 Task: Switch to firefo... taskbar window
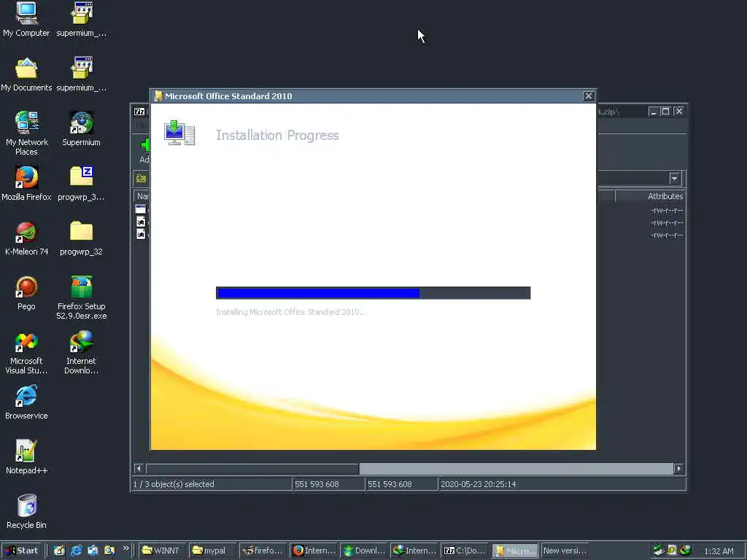pos(263,551)
